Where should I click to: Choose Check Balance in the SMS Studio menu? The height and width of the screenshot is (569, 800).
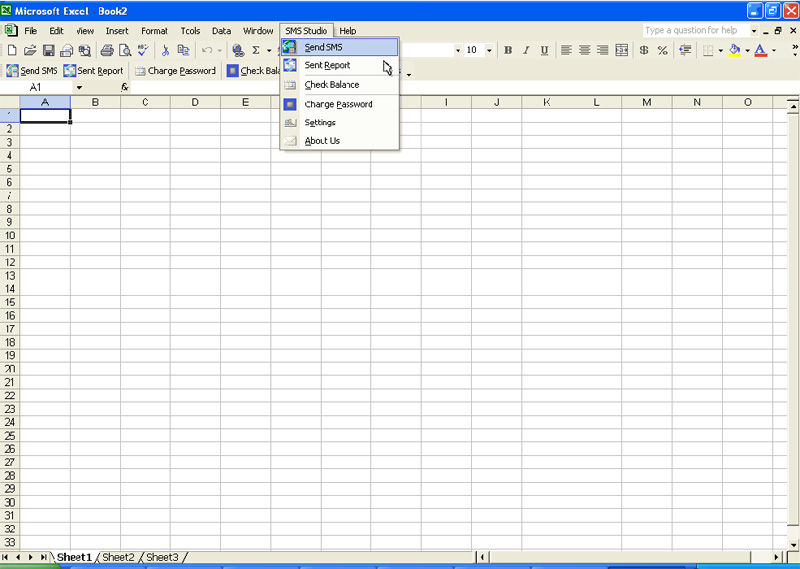tap(339, 85)
